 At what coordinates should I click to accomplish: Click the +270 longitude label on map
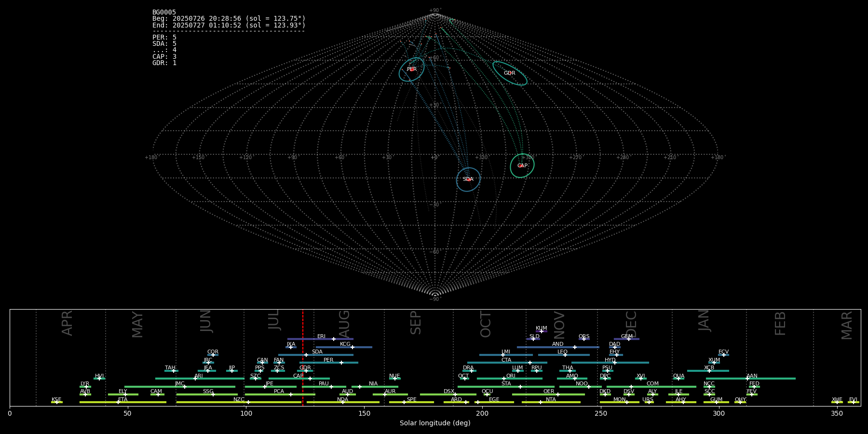pos(575,157)
